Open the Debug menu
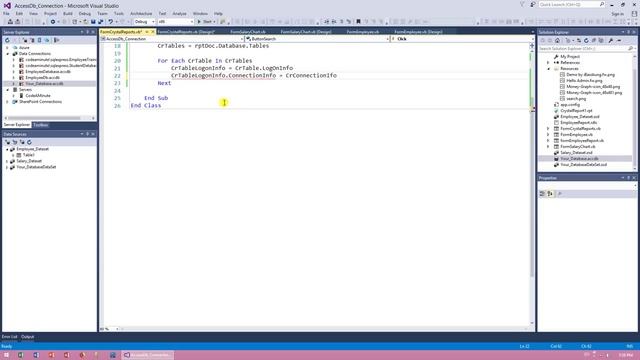Image resolution: width=640 pixels, height=360 pixels. pos(85,13)
